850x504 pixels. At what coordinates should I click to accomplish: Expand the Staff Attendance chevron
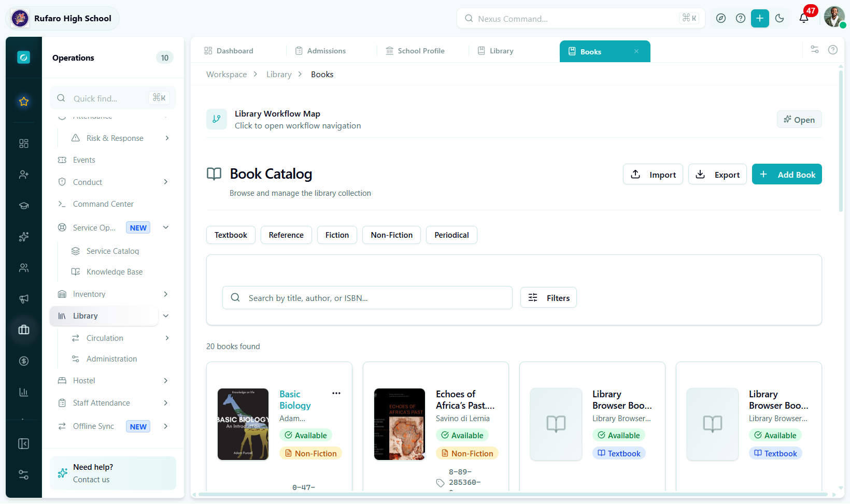click(166, 403)
